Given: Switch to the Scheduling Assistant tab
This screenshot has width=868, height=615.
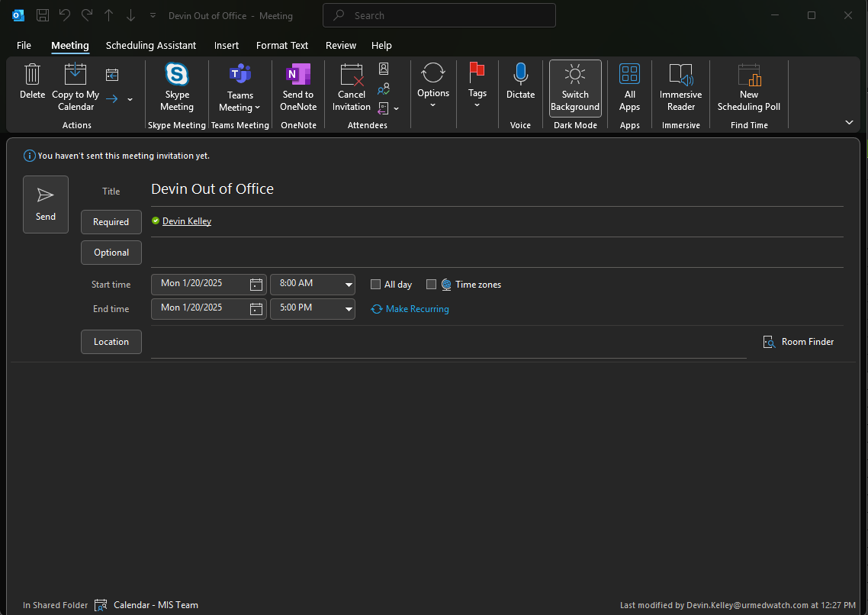Looking at the screenshot, I should (151, 46).
